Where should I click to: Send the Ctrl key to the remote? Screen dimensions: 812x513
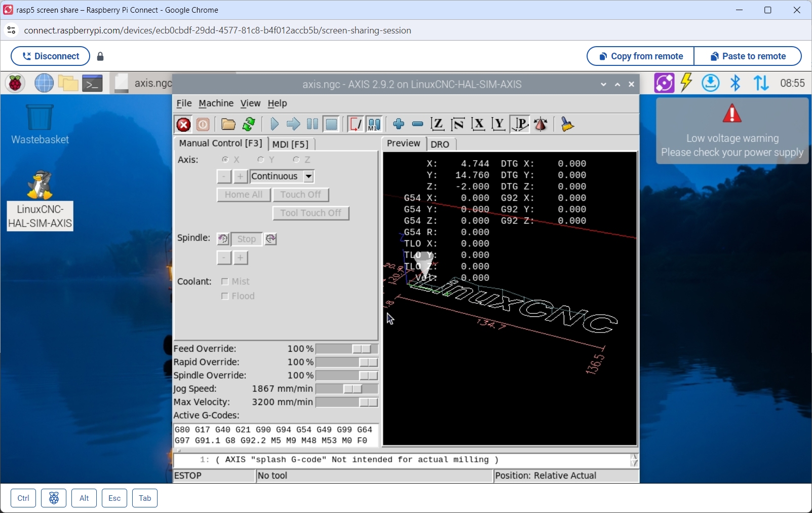click(x=23, y=498)
